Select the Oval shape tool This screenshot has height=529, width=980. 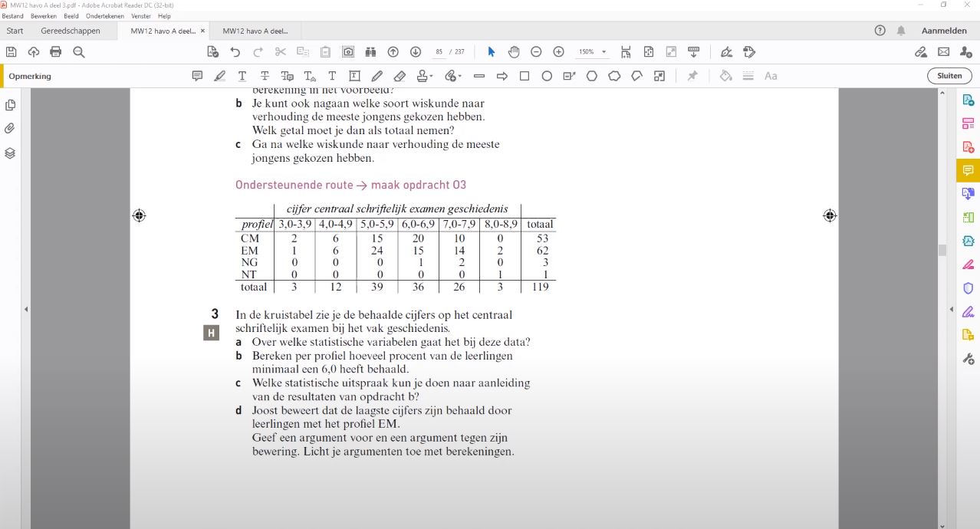(547, 76)
